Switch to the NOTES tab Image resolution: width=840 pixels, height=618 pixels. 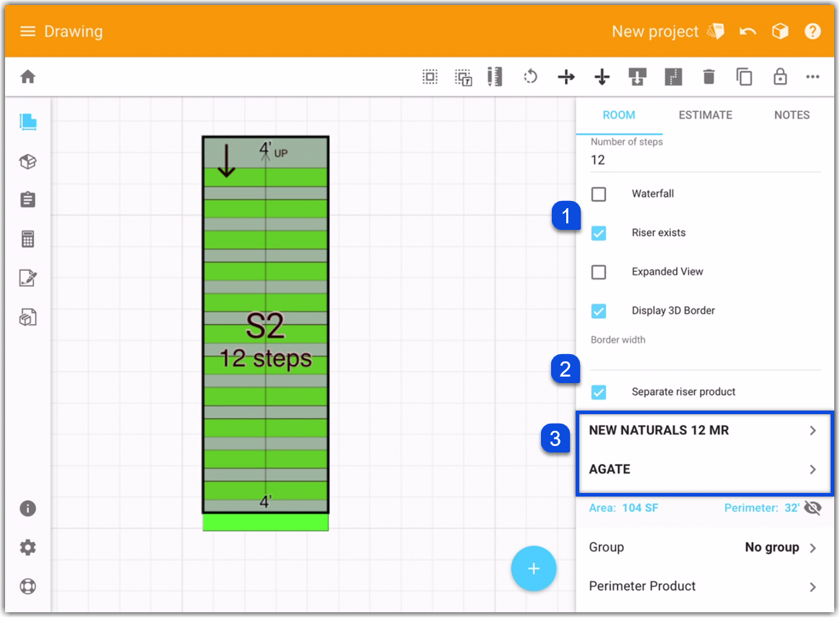pos(792,115)
